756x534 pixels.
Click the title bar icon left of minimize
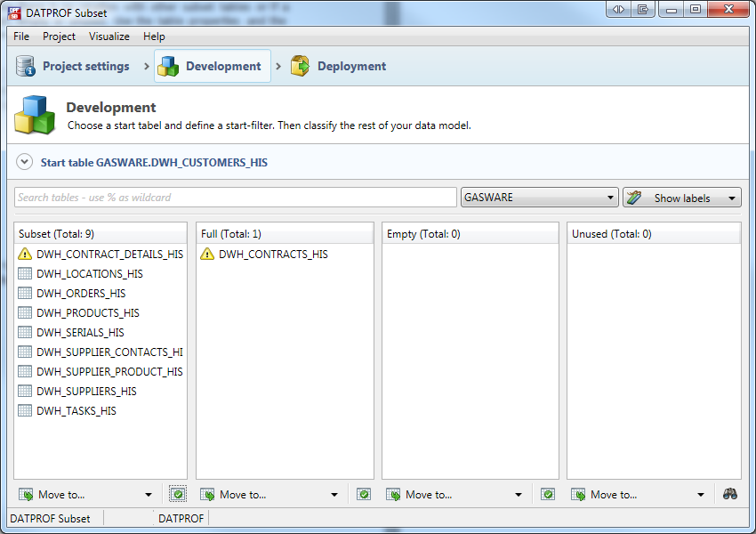coord(641,9)
